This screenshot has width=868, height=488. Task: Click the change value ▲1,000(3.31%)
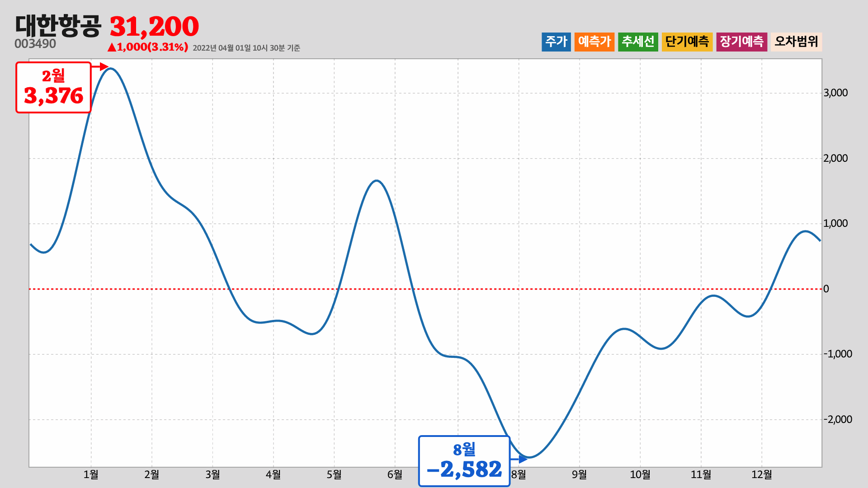[x=148, y=47]
